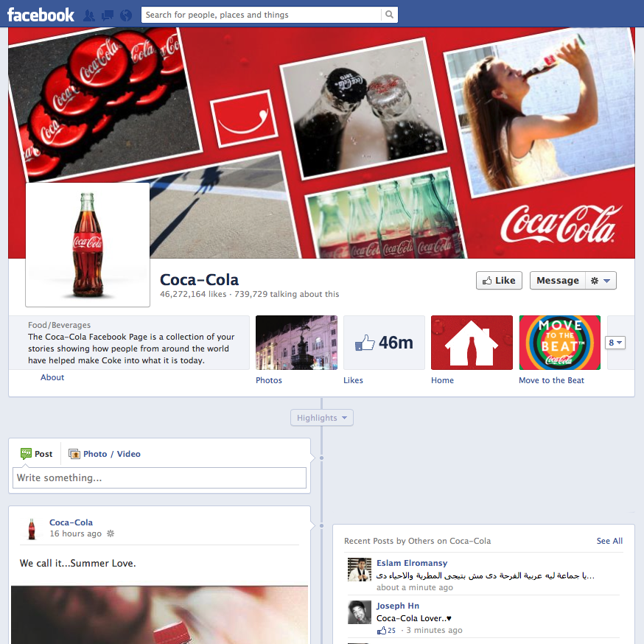644x644 pixels.
Task: Click the thumbs-up icon on Like button
Action: [487, 281]
